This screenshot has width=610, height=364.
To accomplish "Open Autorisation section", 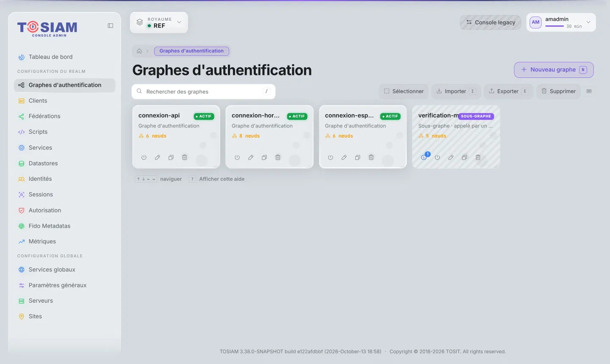I will pyautogui.click(x=64, y=210).
